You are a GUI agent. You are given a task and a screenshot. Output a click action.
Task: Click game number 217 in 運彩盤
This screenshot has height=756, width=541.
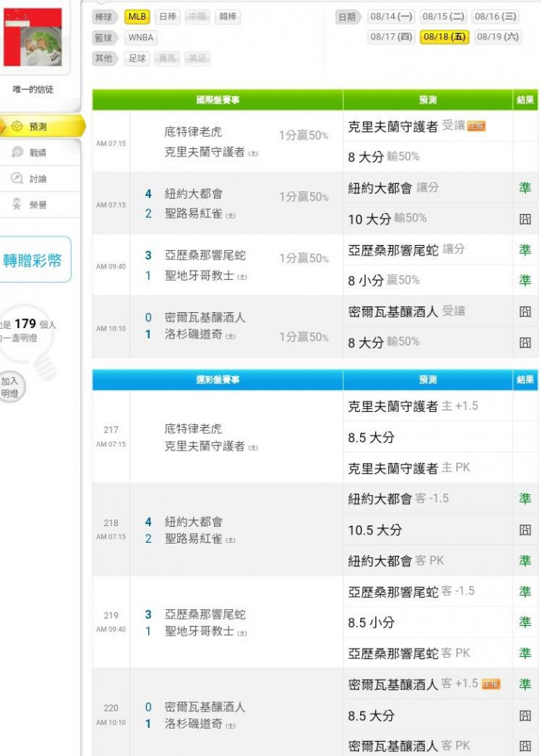click(x=111, y=429)
